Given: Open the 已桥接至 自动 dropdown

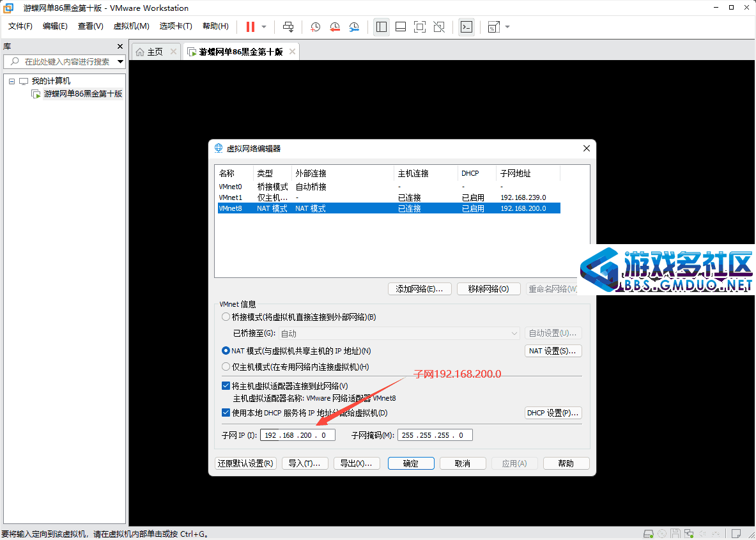Looking at the screenshot, I should pyautogui.click(x=399, y=333).
